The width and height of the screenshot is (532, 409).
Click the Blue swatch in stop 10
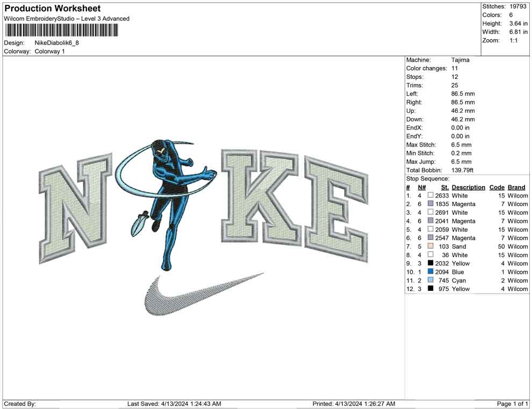430,272
